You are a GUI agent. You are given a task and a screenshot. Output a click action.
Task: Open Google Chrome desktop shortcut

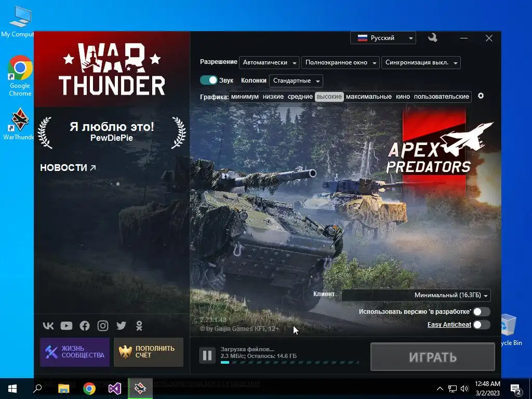[x=20, y=76]
